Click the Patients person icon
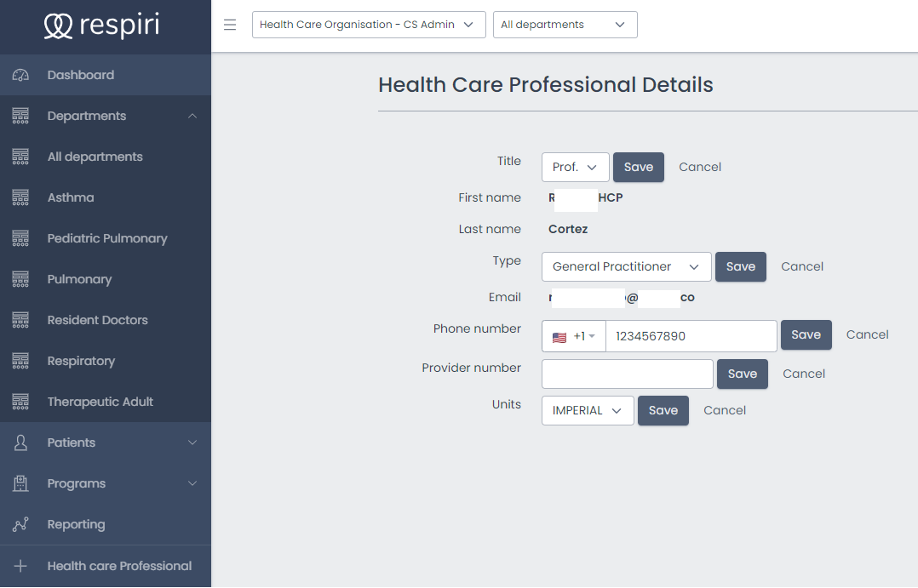 (x=21, y=442)
